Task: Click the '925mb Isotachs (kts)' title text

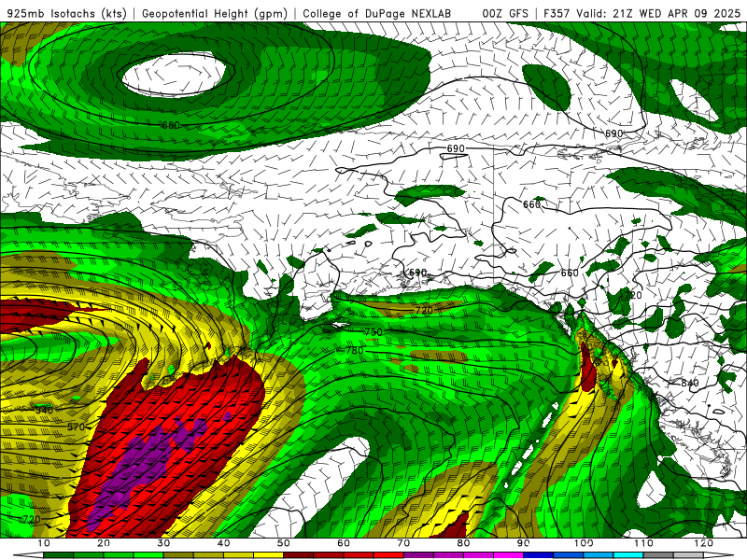Action: (x=66, y=14)
